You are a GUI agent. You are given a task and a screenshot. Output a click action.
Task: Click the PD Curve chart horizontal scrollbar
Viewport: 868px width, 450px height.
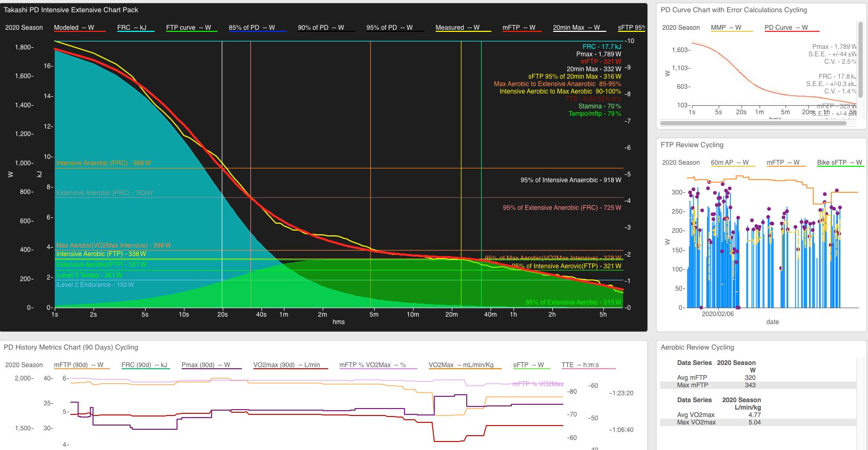tap(754, 123)
